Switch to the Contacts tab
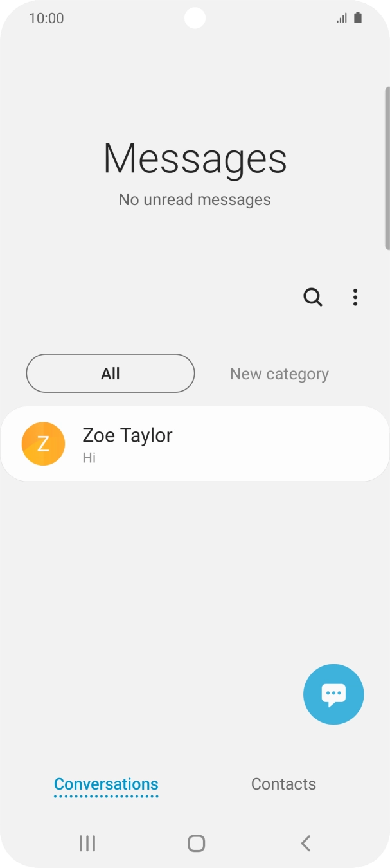Image resolution: width=390 pixels, height=868 pixels. pos(283,784)
